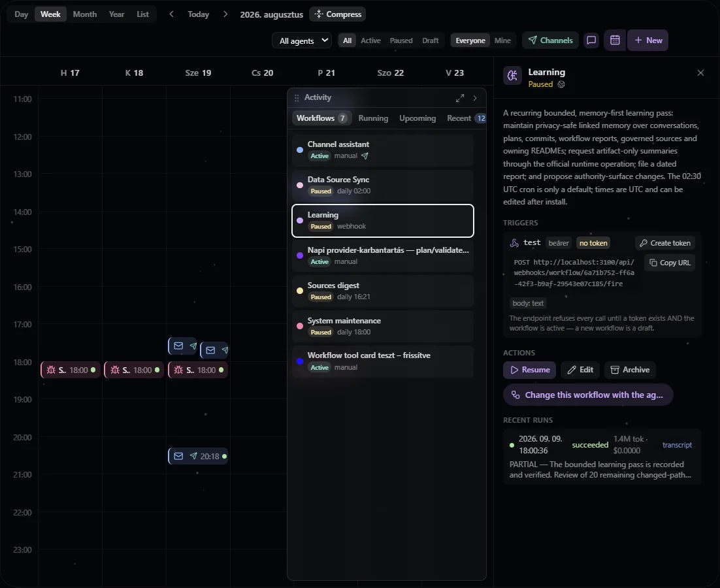Collapse Activity panel with chevron arrow
The width and height of the screenshot is (720, 588).
tap(475, 98)
